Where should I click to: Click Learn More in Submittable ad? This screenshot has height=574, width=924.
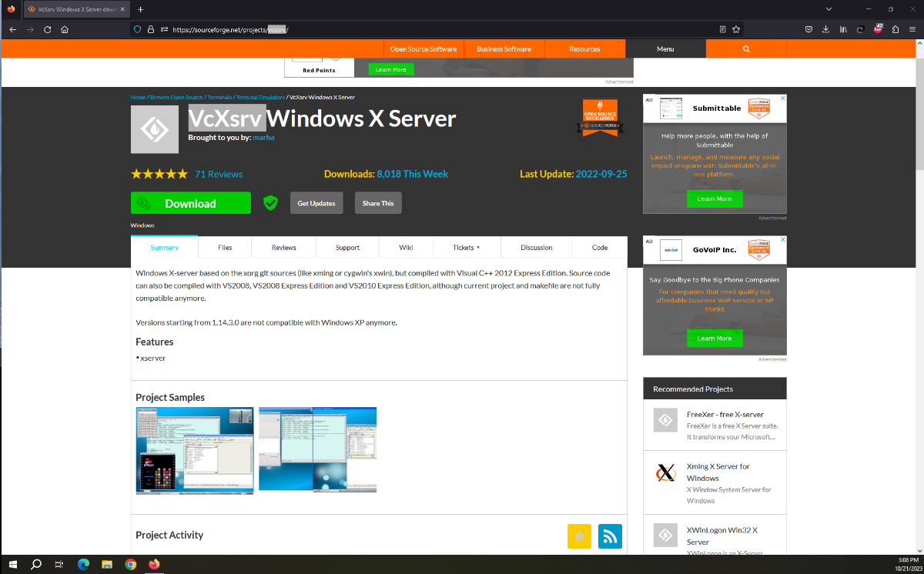coord(715,199)
